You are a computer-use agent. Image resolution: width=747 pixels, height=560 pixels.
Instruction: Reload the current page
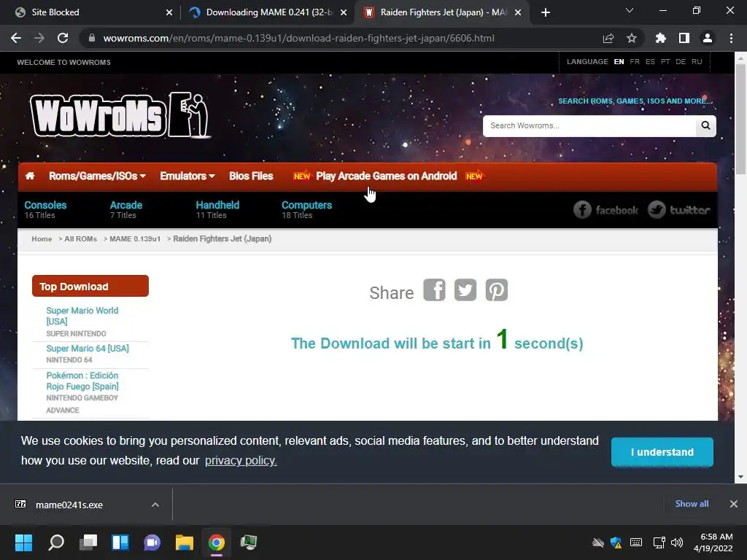63,38
